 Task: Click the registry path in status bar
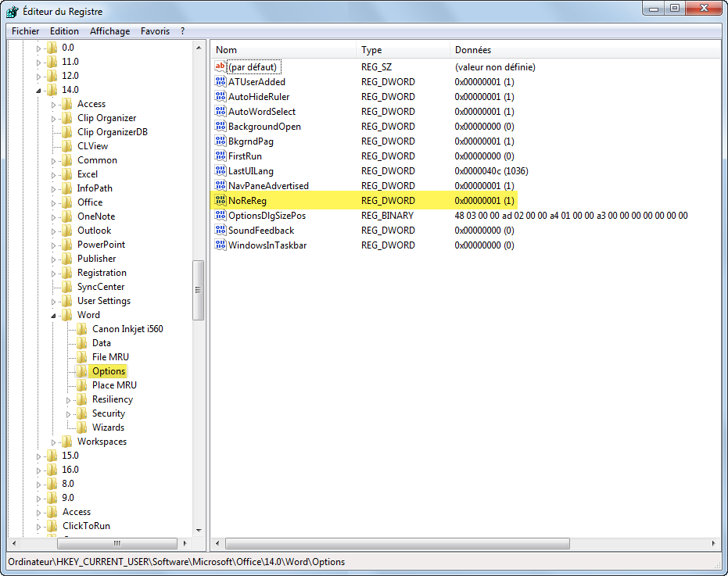pos(177,562)
